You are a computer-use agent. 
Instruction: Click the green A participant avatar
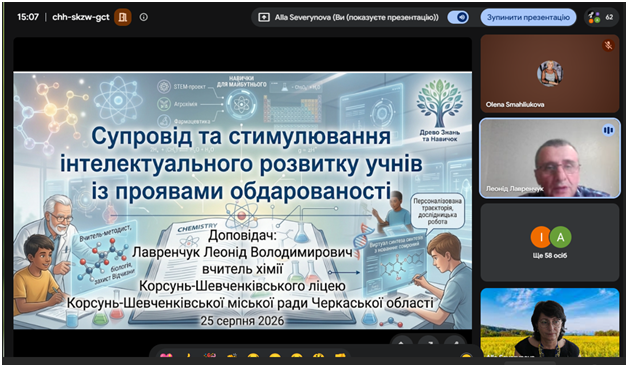pos(560,237)
